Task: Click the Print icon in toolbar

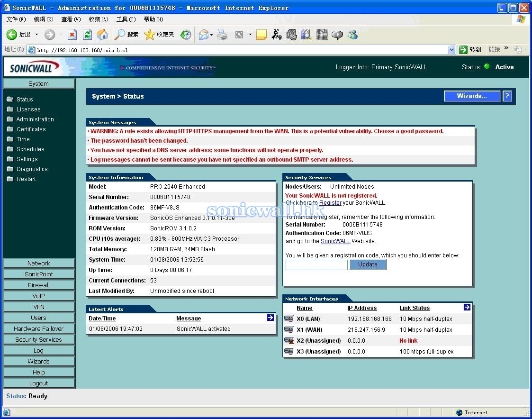Action: point(222,35)
